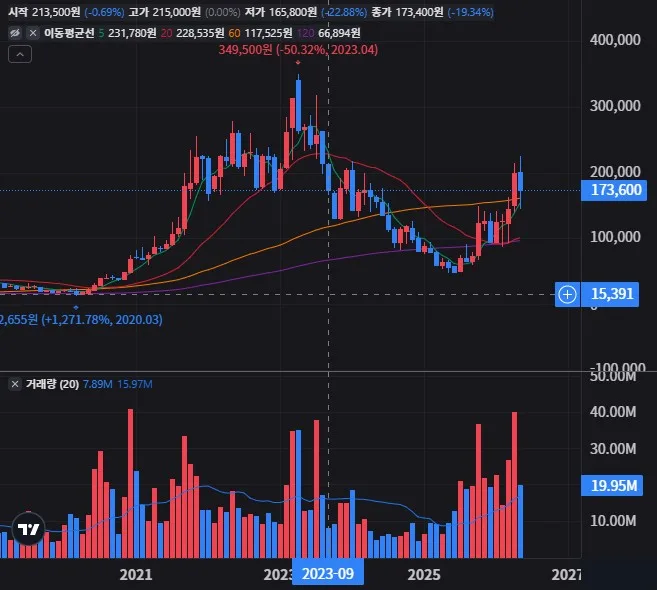Click the 300,000 price axis label
This screenshot has width=657, height=590.
(x=615, y=106)
